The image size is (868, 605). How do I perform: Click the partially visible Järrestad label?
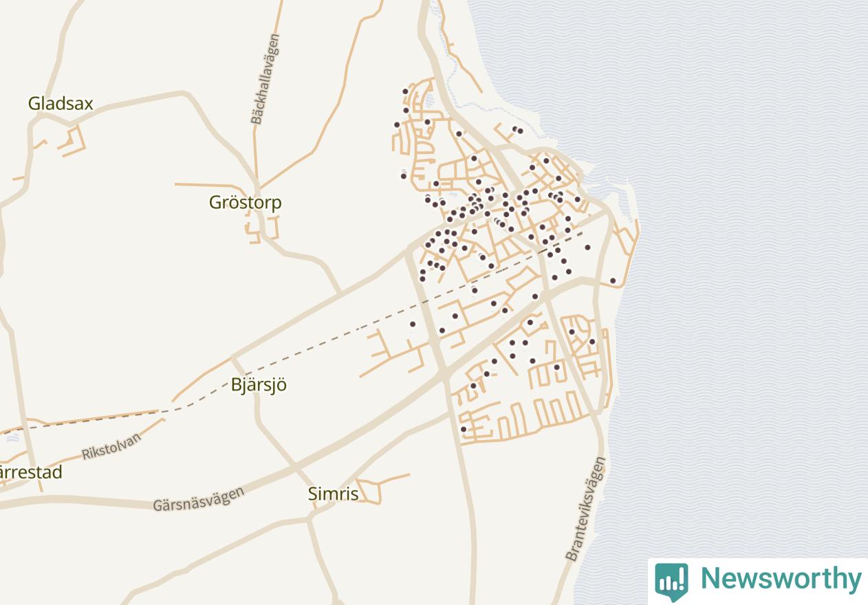31,473
